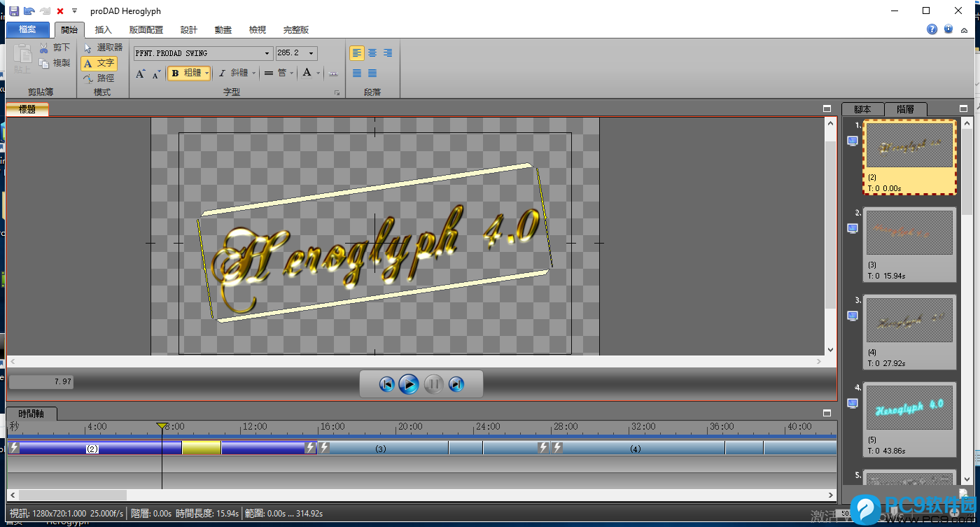Image resolution: width=980 pixels, height=527 pixels.
Task: Toggle the 粗體 bold button
Action: (185, 73)
